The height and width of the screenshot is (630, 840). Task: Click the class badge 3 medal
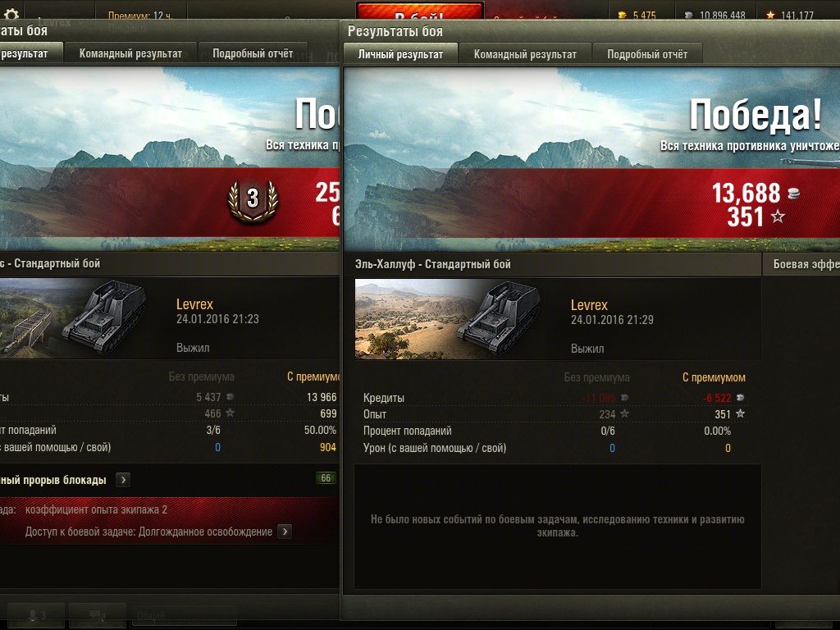pyautogui.click(x=253, y=200)
